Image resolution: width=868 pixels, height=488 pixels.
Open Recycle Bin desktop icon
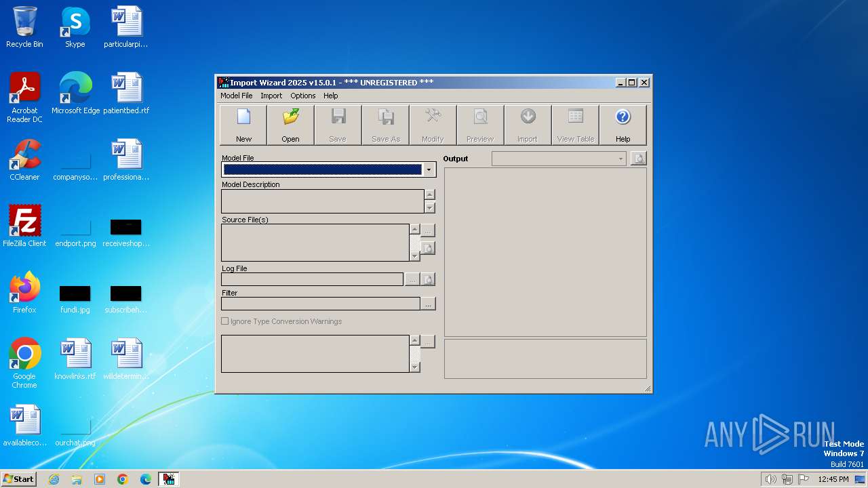point(24,27)
